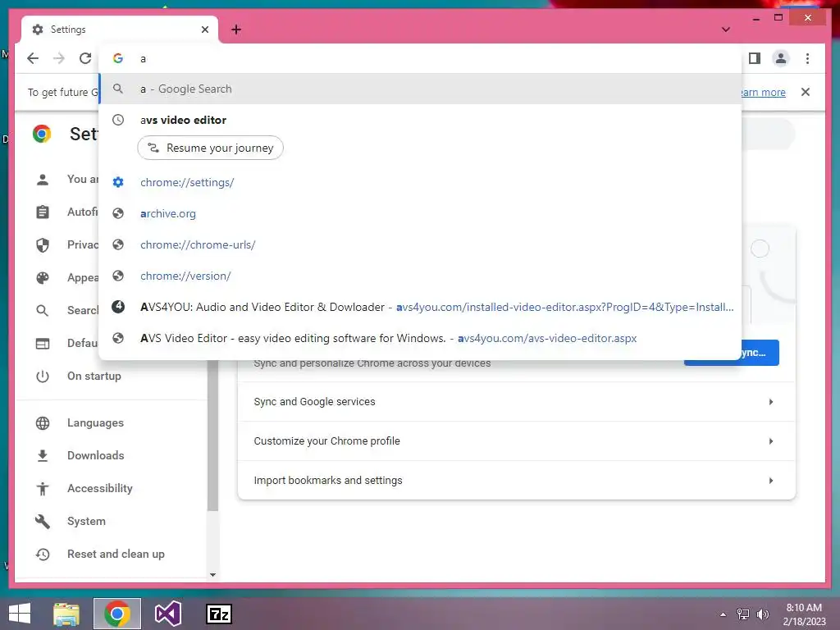This screenshot has width=840, height=630.
Task: Click the 'earn more' link
Action: point(764,92)
